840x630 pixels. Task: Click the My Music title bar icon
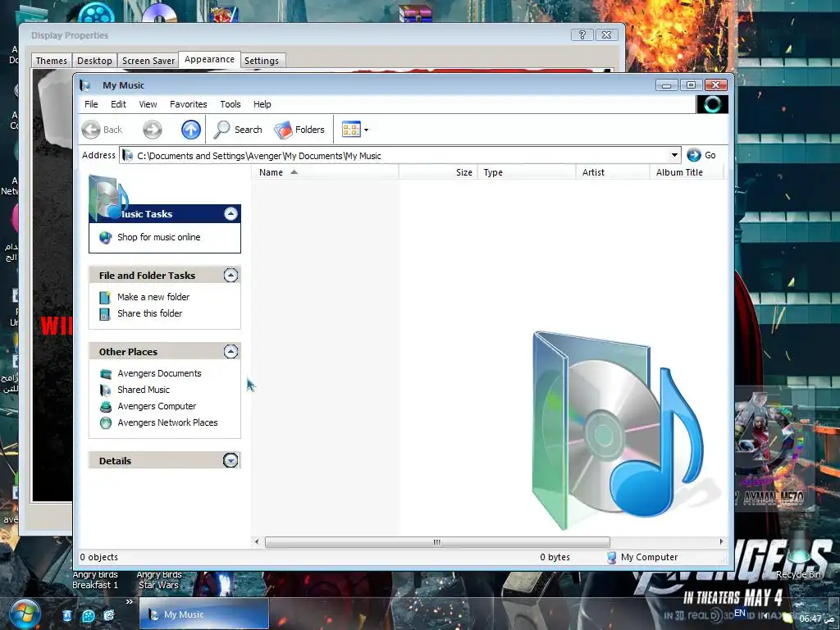coord(85,85)
